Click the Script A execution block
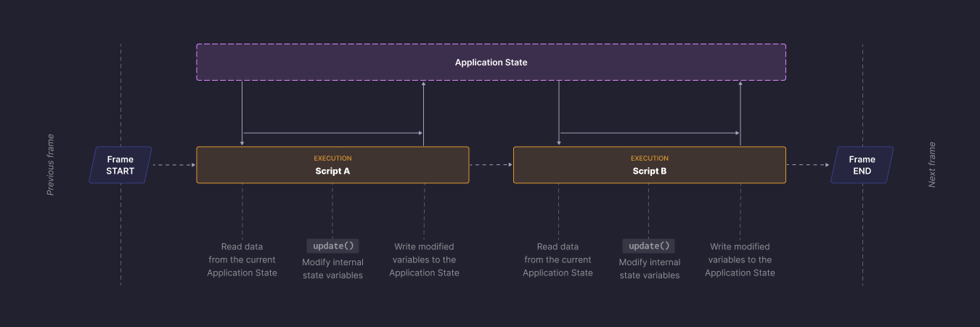The height and width of the screenshot is (327, 980). coord(332,165)
